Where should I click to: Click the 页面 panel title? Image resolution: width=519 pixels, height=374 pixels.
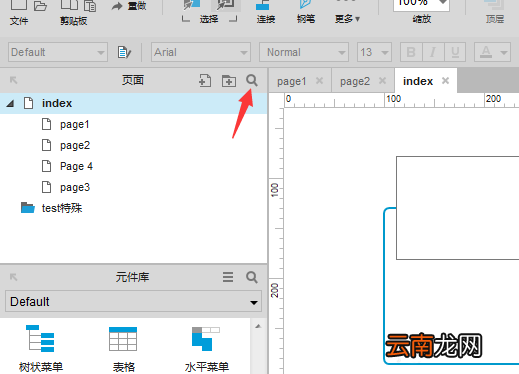[133, 80]
